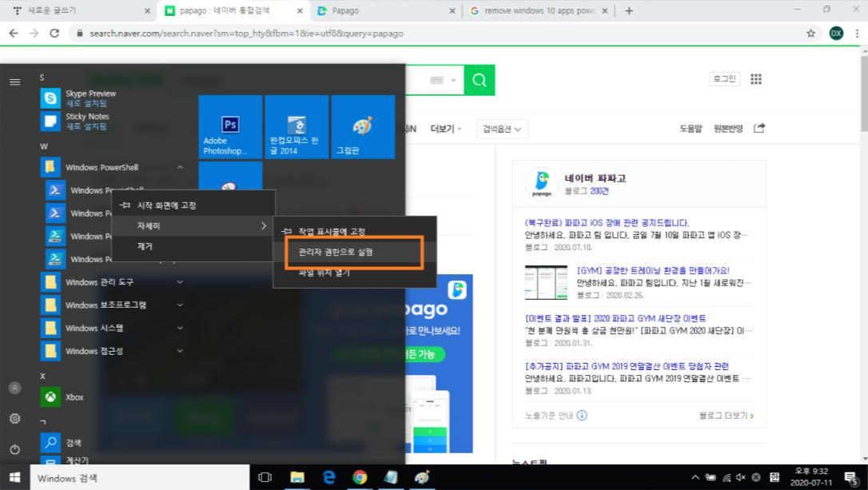Click Power icon in Start menu

(15, 449)
